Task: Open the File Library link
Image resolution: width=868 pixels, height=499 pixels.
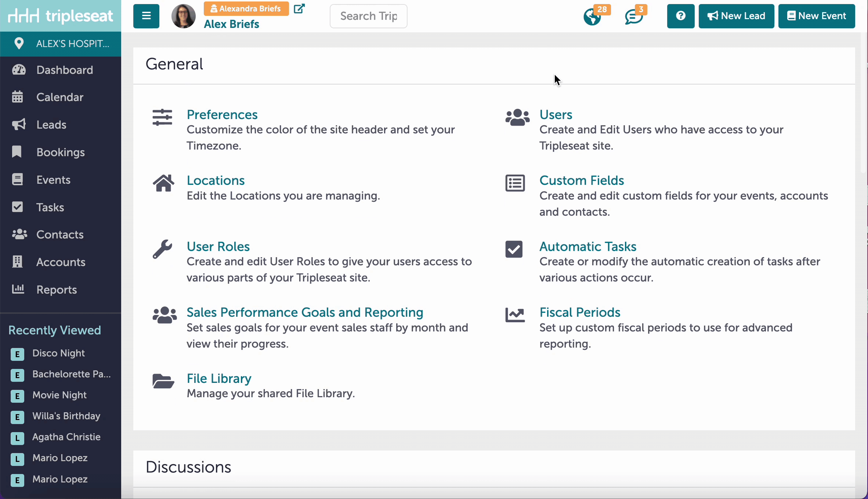Action: coord(218,378)
